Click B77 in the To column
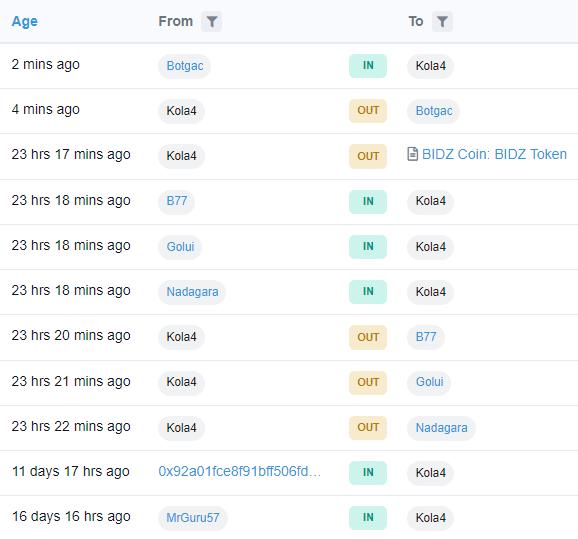This screenshot has height=539, width=578. 426,337
